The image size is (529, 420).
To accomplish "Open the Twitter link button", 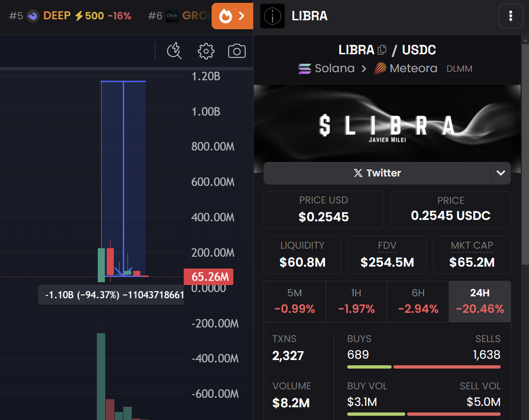I will click(377, 173).
